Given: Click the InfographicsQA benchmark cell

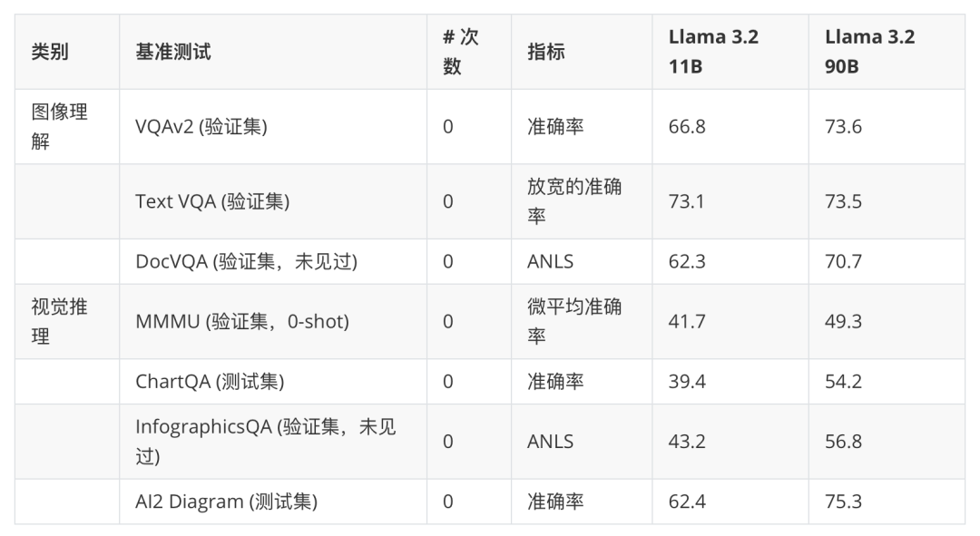Looking at the screenshot, I should [265, 441].
